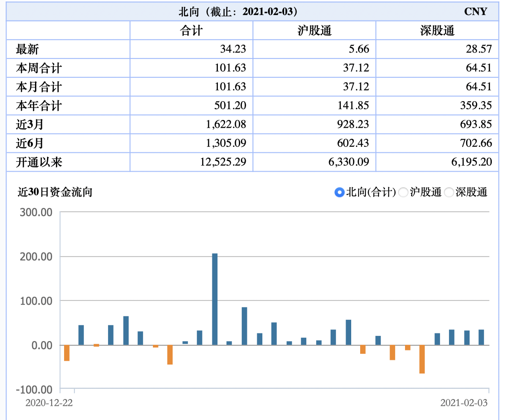The height and width of the screenshot is (420, 505).
Task: Click the value 1,305.09 in 近6月 row
Action: pos(226,143)
